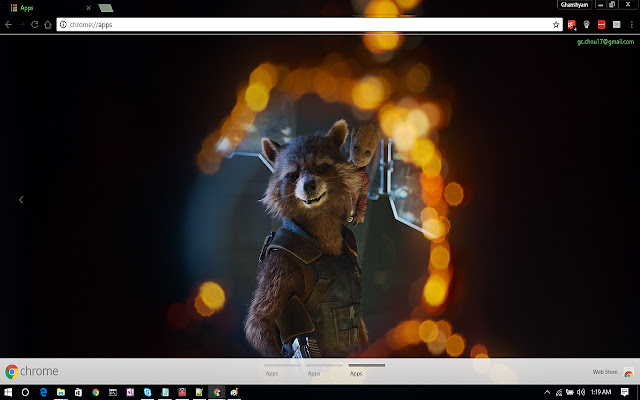The image size is (640, 400).
Task: Launch Microsoft Edge from the taskbar
Action: pyautogui.click(x=43, y=392)
